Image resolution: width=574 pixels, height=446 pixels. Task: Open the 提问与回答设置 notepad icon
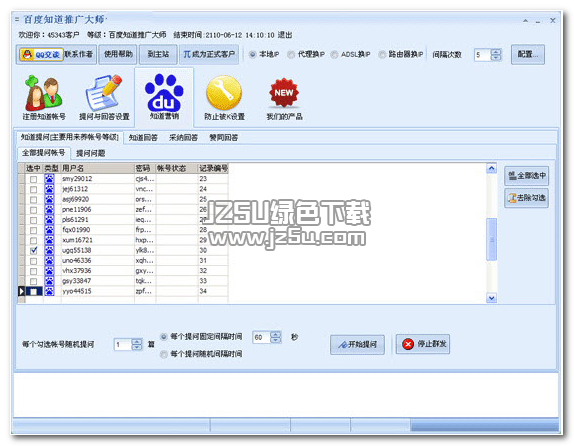click(x=104, y=97)
